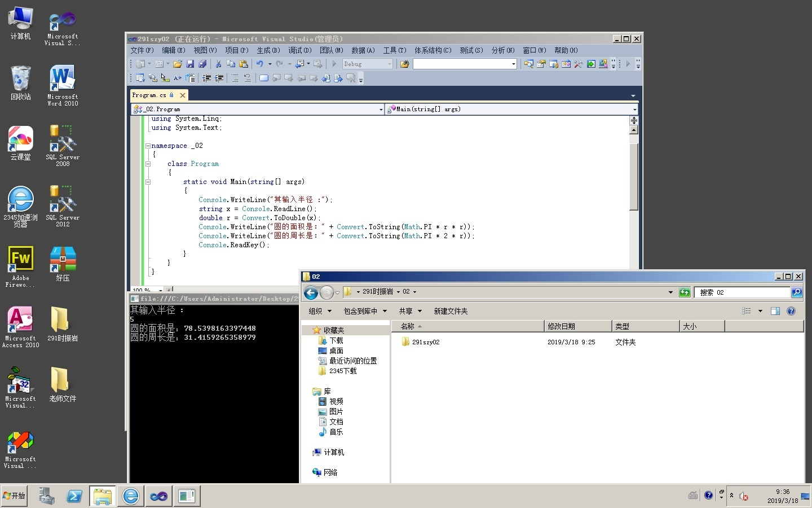Click the 搜索 02 search field

[x=742, y=292]
